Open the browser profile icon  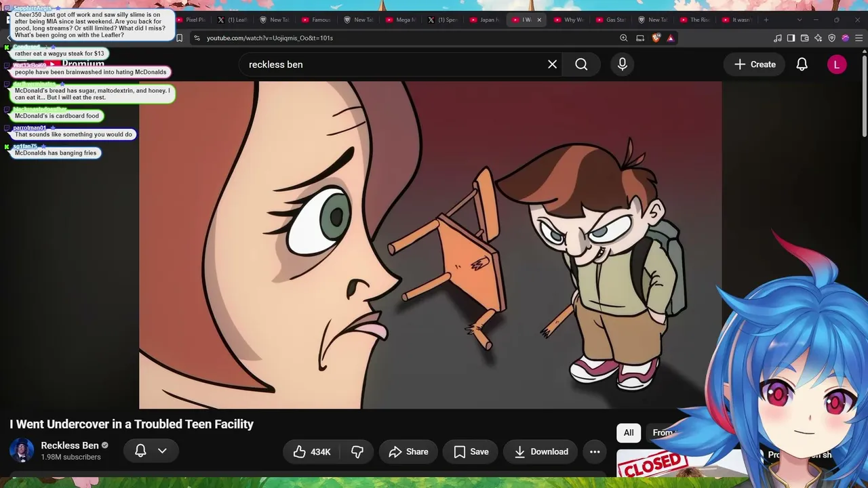(846, 38)
